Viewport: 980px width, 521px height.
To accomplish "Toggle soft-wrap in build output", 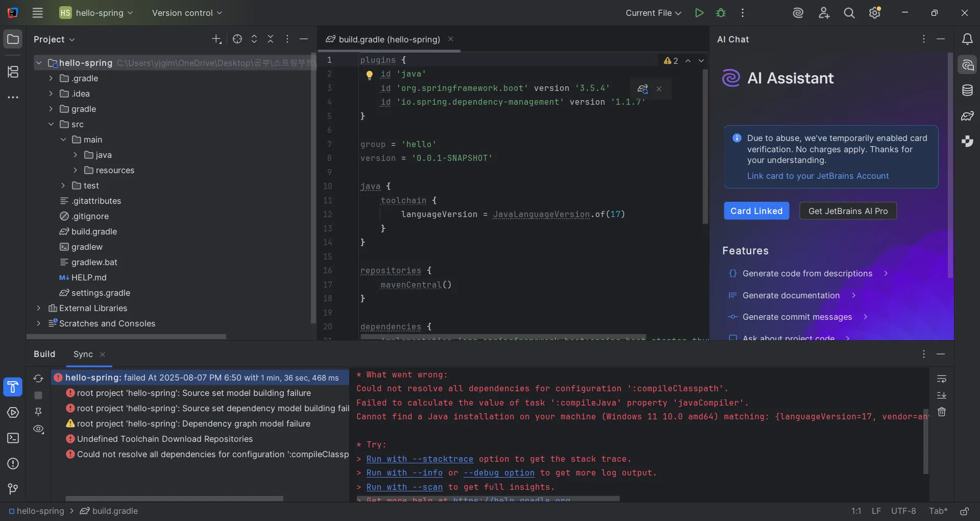I will tap(942, 378).
